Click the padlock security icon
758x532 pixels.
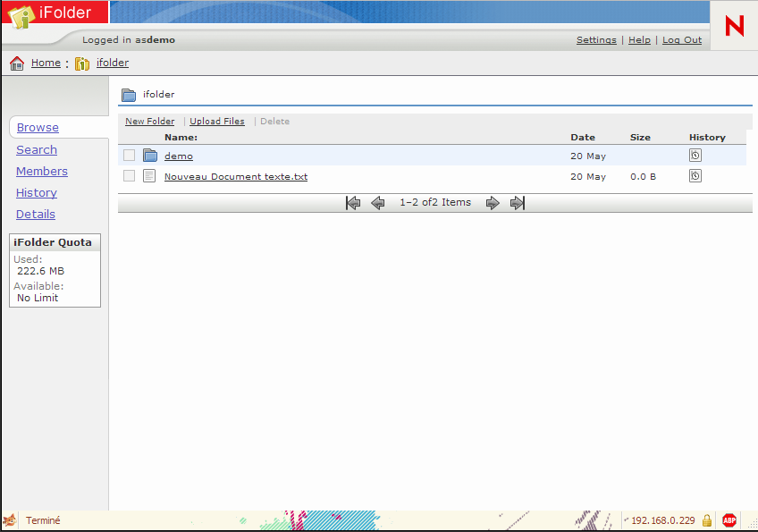[x=707, y=520]
